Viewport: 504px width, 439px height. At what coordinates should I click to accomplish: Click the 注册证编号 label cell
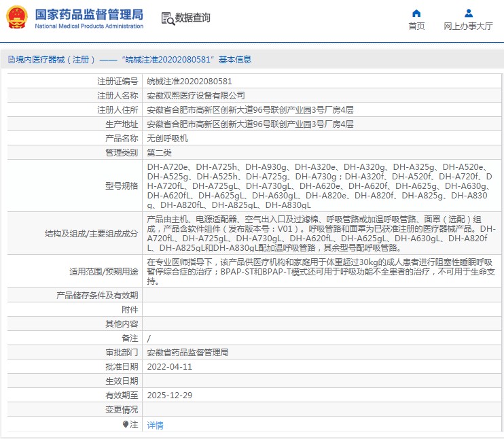click(118, 82)
